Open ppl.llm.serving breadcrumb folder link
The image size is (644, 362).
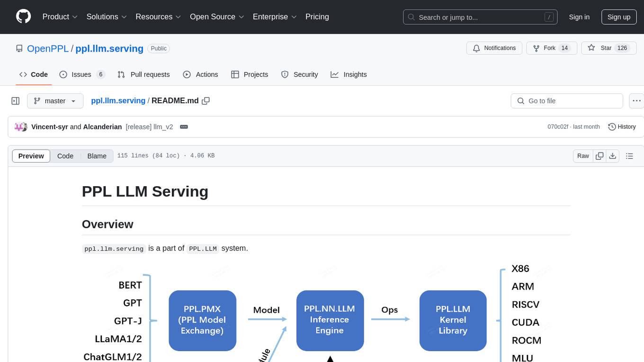pos(118,100)
